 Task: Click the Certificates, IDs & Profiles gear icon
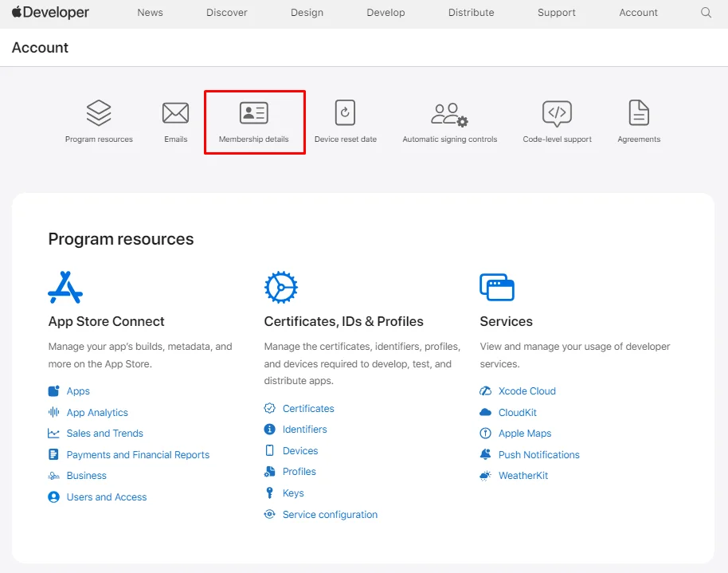280,286
